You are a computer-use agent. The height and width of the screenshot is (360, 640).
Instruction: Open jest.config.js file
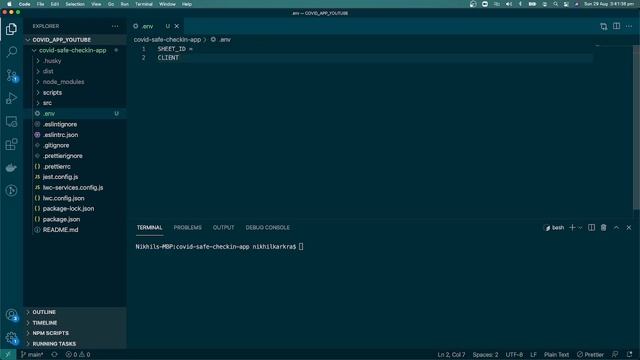click(x=75, y=177)
